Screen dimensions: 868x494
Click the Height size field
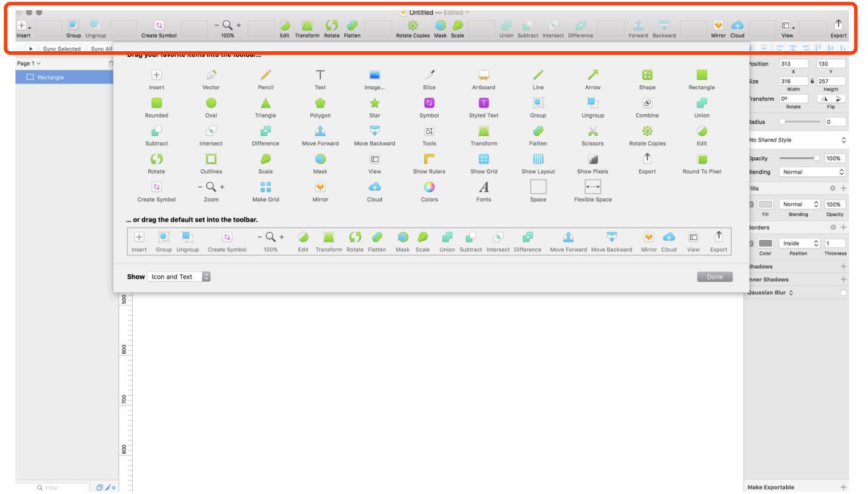[x=831, y=81]
